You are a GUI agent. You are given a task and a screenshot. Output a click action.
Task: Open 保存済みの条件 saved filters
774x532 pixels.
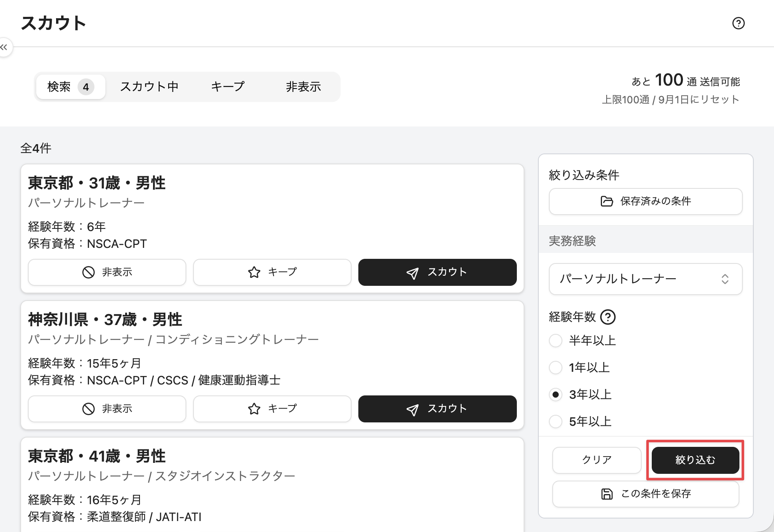(x=645, y=202)
